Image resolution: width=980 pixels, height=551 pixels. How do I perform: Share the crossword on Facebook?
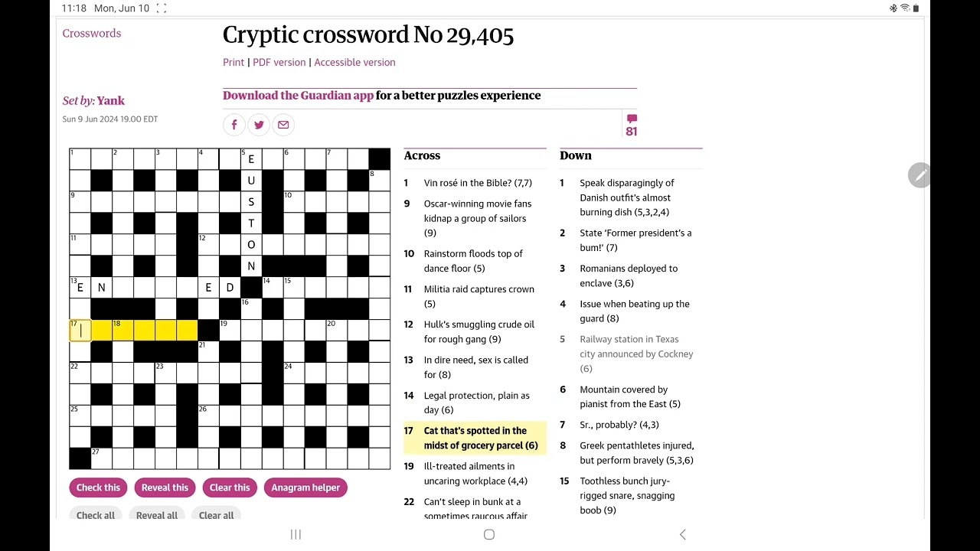coord(234,124)
